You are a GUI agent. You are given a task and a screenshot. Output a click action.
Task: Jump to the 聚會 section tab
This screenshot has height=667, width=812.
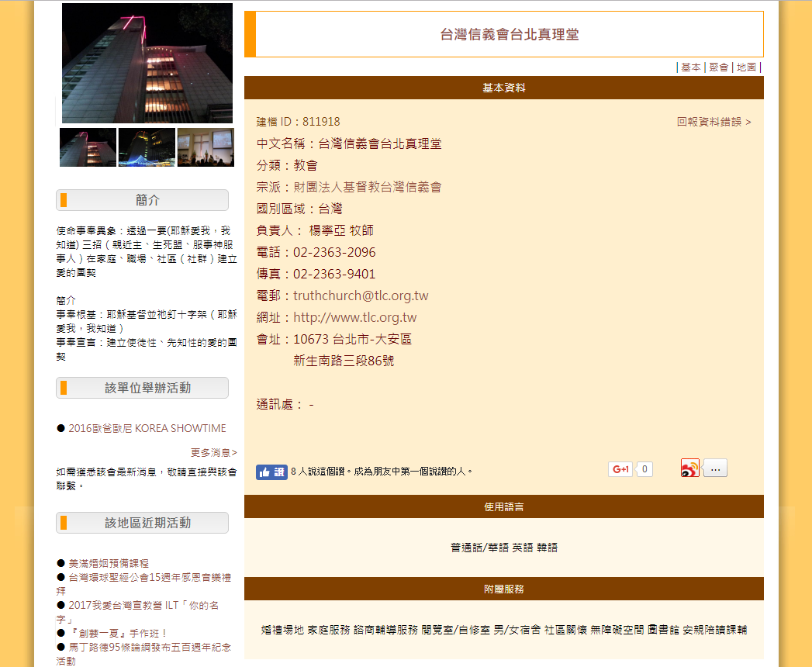coord(718,67)
